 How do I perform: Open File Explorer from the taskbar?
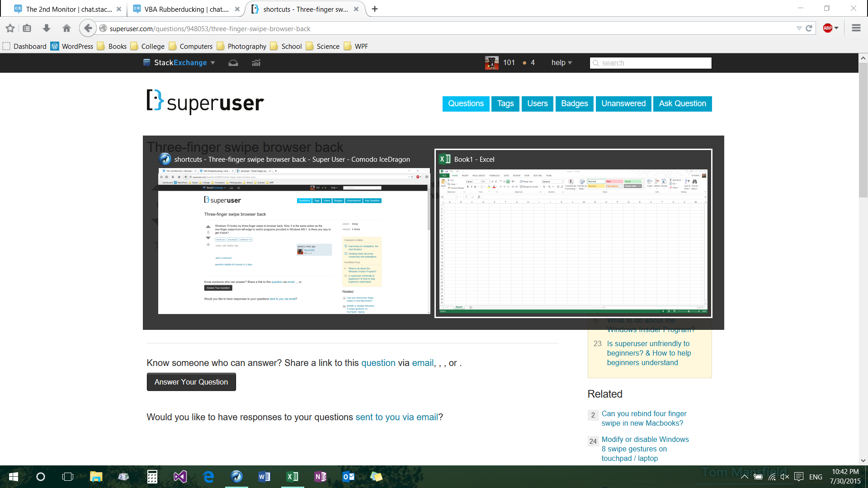pos(96,477)
